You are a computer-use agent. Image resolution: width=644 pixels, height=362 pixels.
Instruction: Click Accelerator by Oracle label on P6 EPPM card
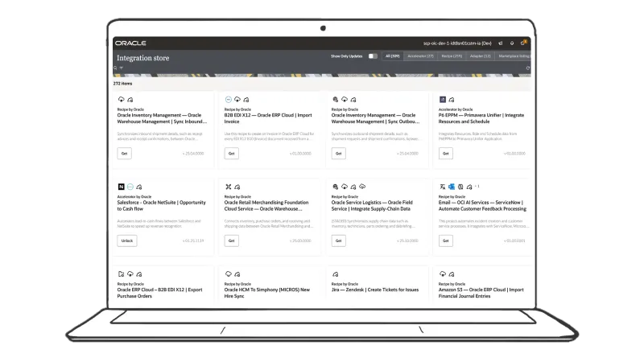pyautogui.click(x=456, y=109)
